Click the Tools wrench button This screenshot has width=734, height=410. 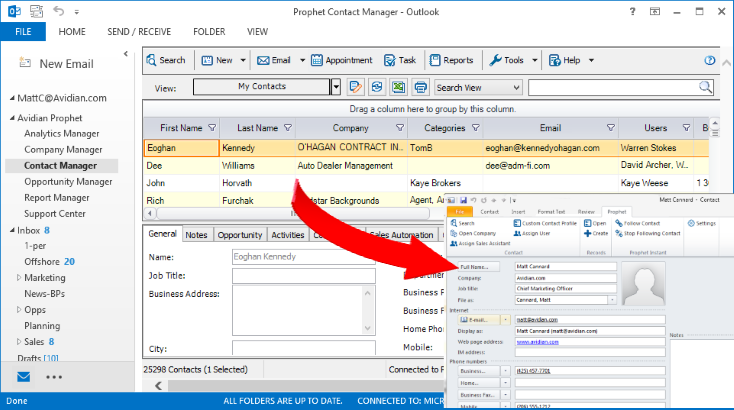point(506,60)
